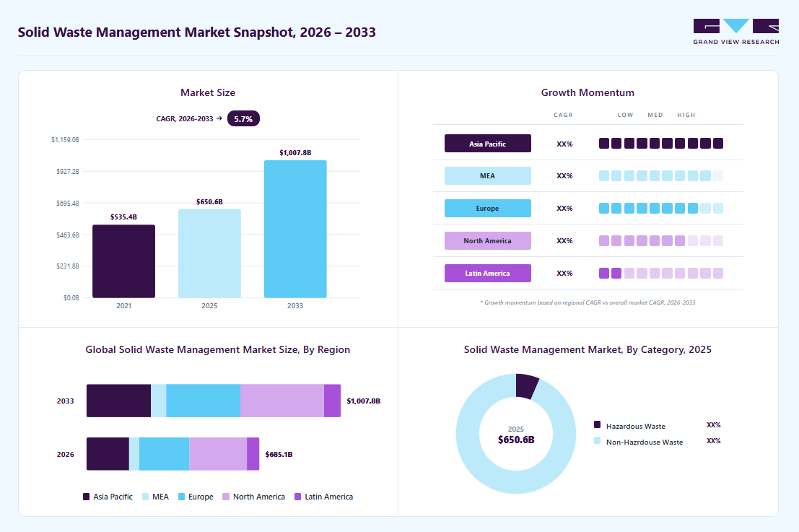Click the Asia Pacific momentum indicator squares
Image resolution: width=799 pixels, height=532 pixels.
(x=661, y=144)
